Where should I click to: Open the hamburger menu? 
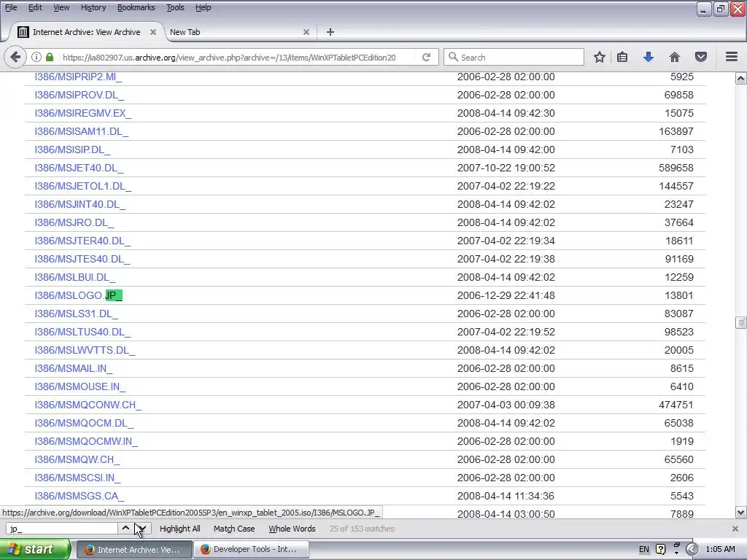(732, 57)
